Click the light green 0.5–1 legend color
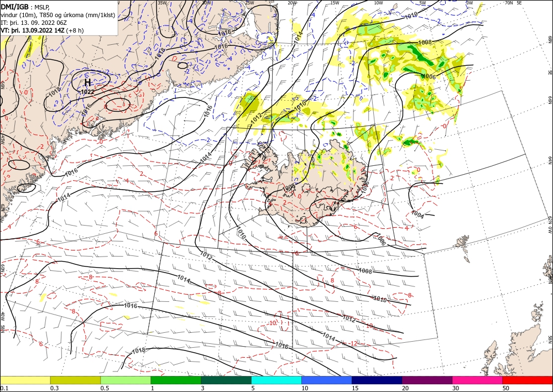 (x=126, y=380)
